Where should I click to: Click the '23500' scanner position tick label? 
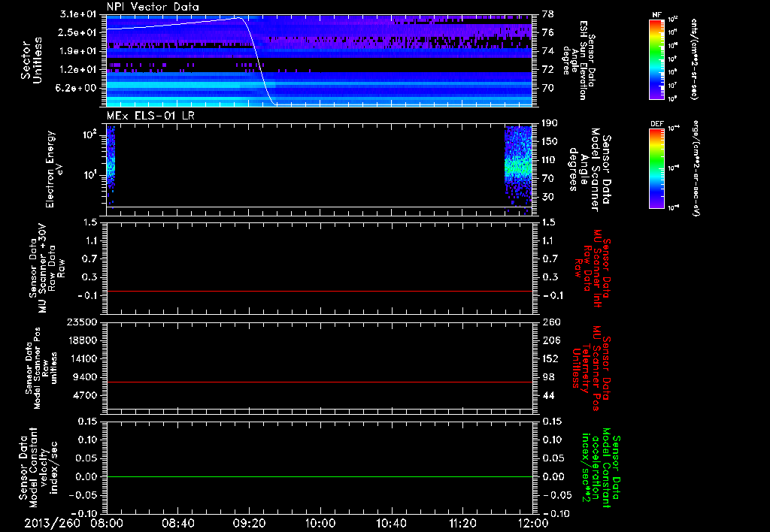click(x=82, y=322)
